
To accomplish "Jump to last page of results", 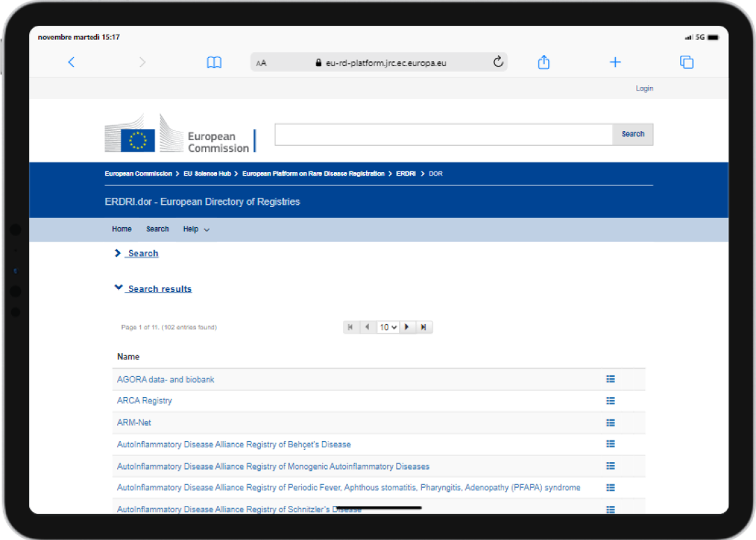I will pos(424,327).
